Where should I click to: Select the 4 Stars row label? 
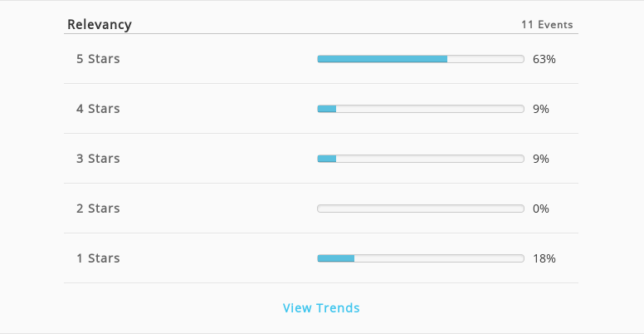click(98, 109)
